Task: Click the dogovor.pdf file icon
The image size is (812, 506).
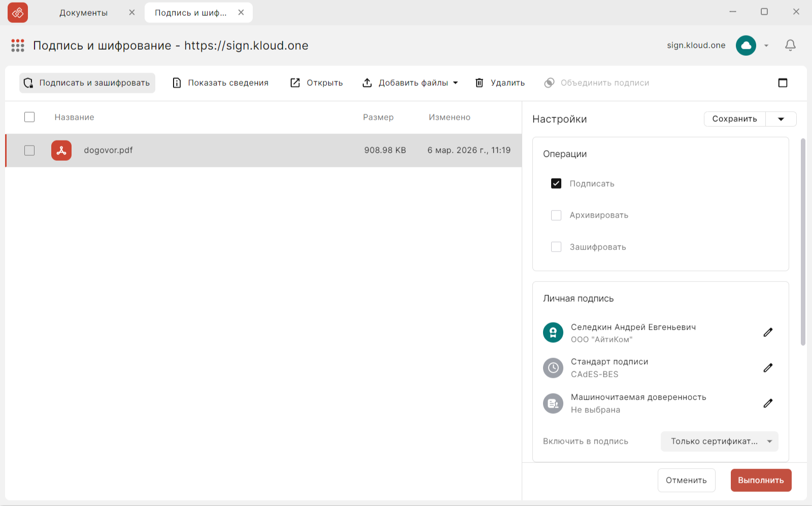Action: 61,151
